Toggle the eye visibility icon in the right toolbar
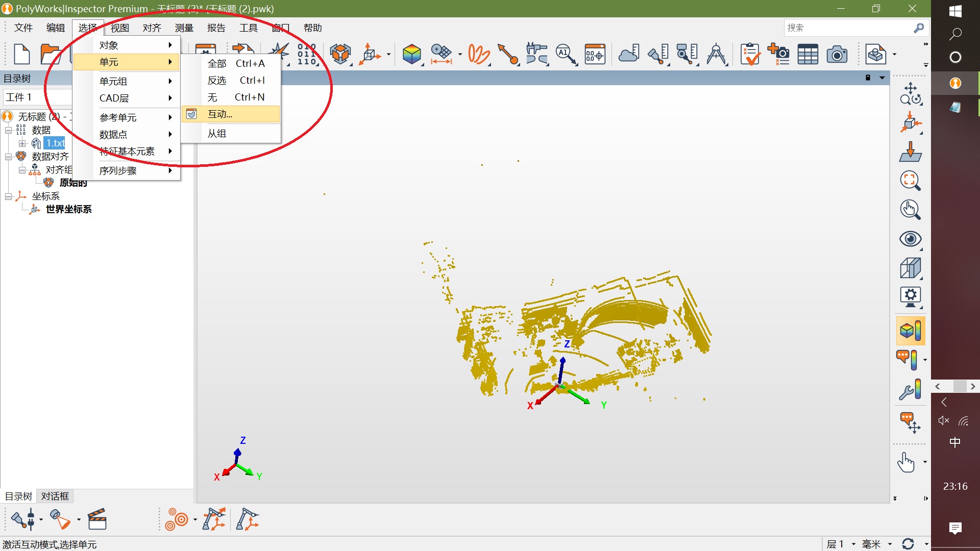Screen dimensions: 980x551 pos(910,239)
